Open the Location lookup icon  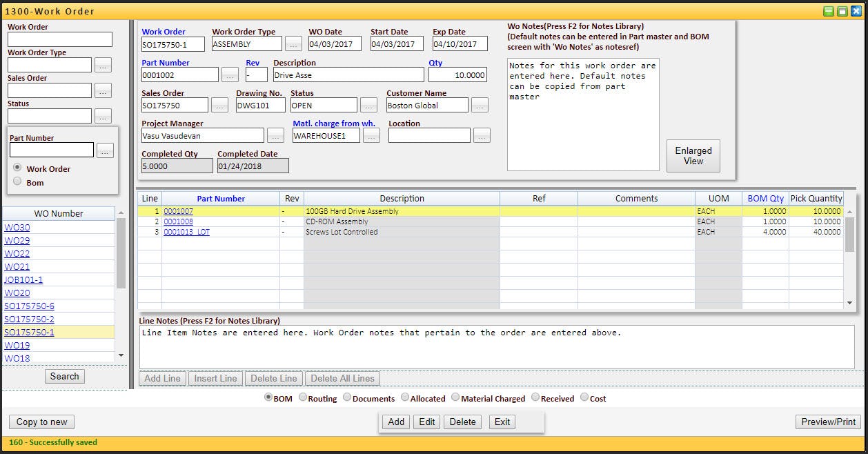point(481,135)
